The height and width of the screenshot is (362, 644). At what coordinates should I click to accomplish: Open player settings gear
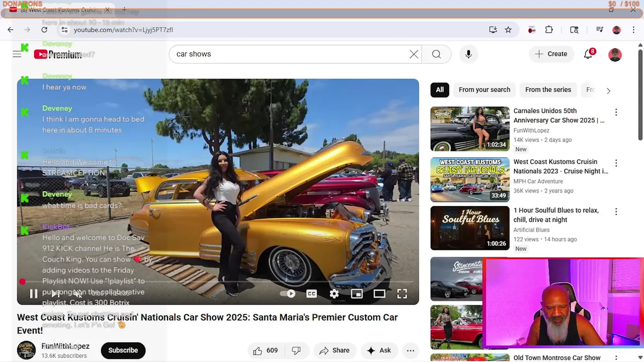(334, 294)
